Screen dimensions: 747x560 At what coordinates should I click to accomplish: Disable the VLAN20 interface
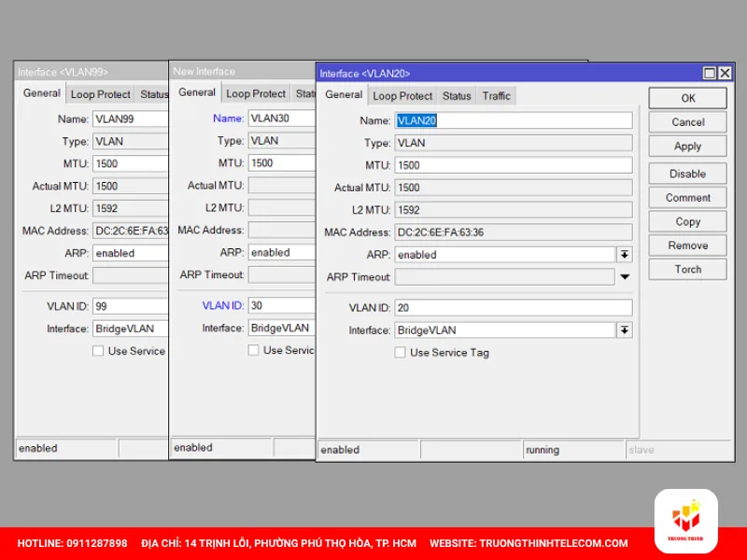click(687, 174)
